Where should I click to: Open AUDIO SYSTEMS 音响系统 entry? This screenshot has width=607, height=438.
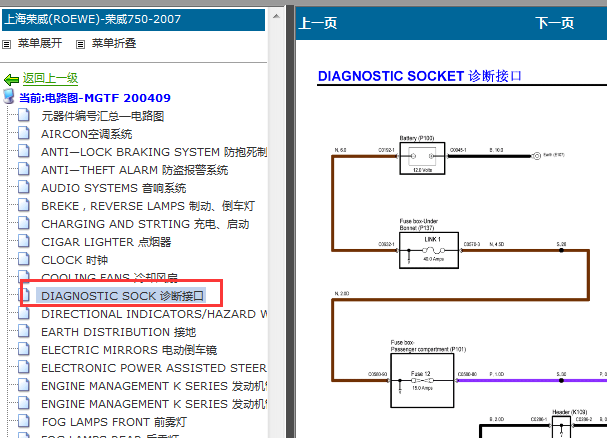[x=114, y=188]
